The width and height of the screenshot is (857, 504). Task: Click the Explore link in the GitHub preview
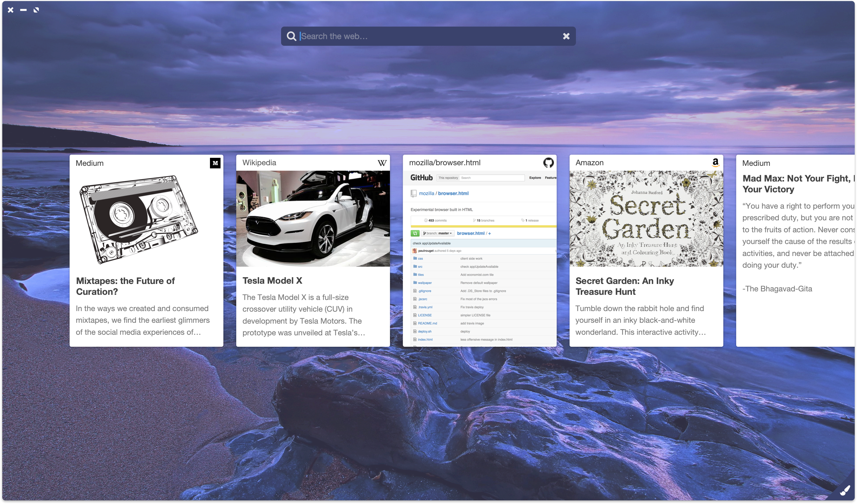tap(535, 178)
